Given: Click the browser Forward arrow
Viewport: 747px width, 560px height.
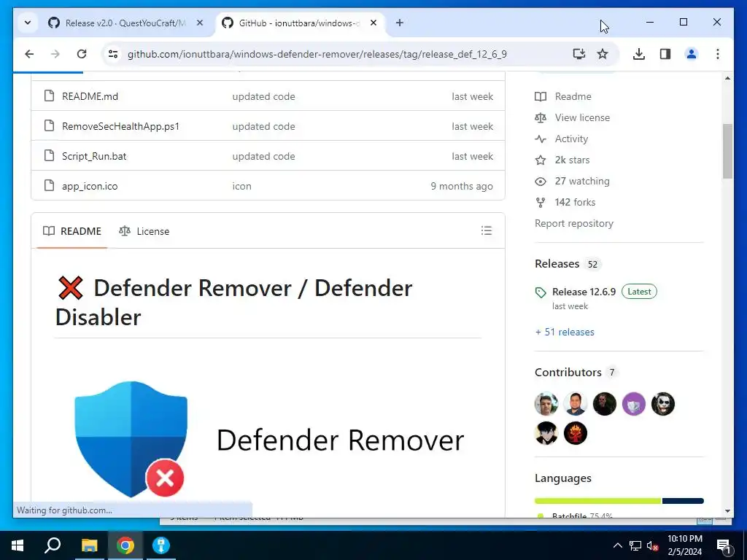Looking at the screenshot, I should click(x=55, y=54).
